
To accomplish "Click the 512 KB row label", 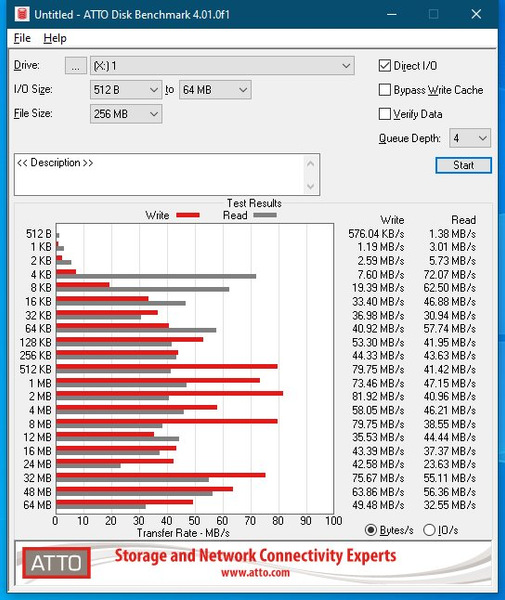I will click(x=36, y=369).
